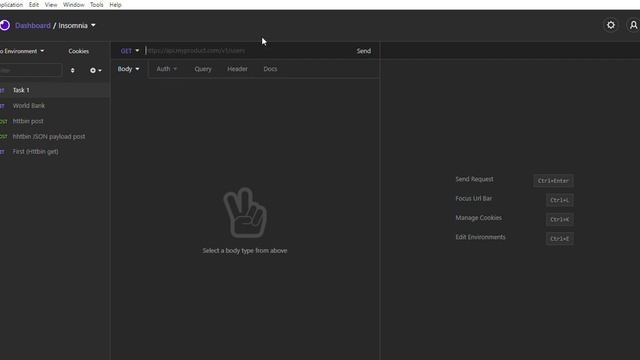The height and width of the screenshot is (360, 640).
Task: Click the Send Request hint text
Action: (474, 179)
